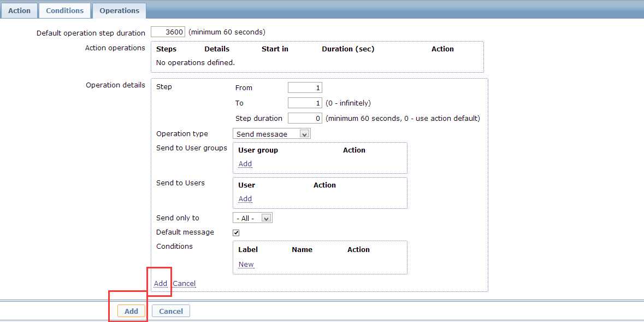
Task: Click the 'Details' column header
Action: 217,49
